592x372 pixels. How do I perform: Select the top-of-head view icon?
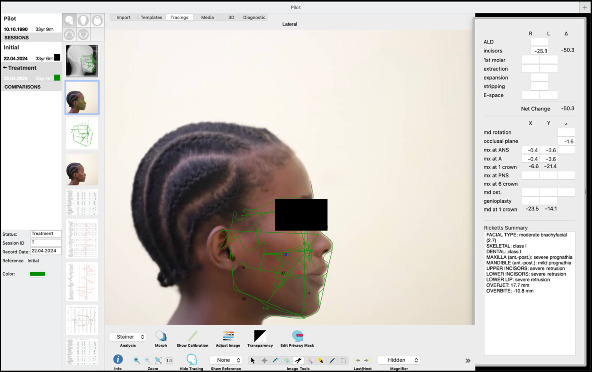[97, 20]
